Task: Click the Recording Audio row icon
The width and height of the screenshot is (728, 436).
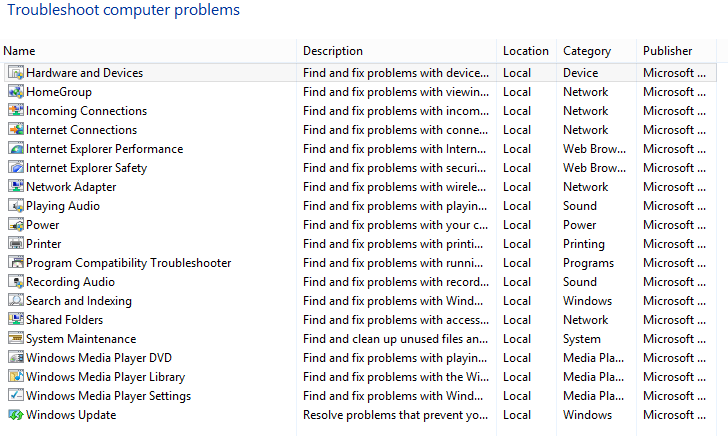Action: 16,282
